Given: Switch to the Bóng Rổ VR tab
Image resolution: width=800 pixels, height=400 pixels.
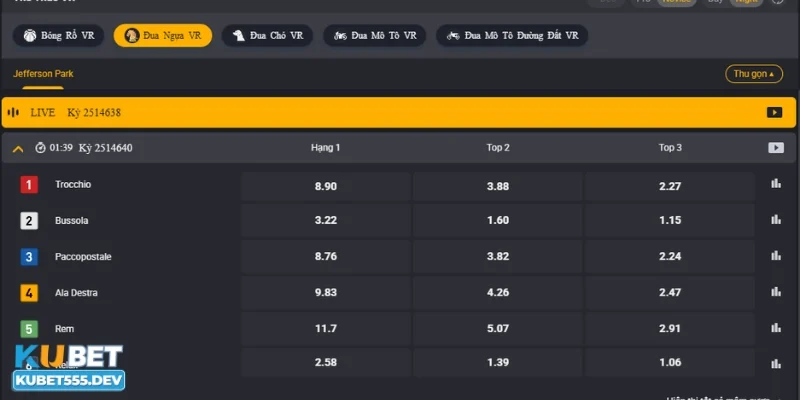Looking at the screenshot, I should coord(59,36).
